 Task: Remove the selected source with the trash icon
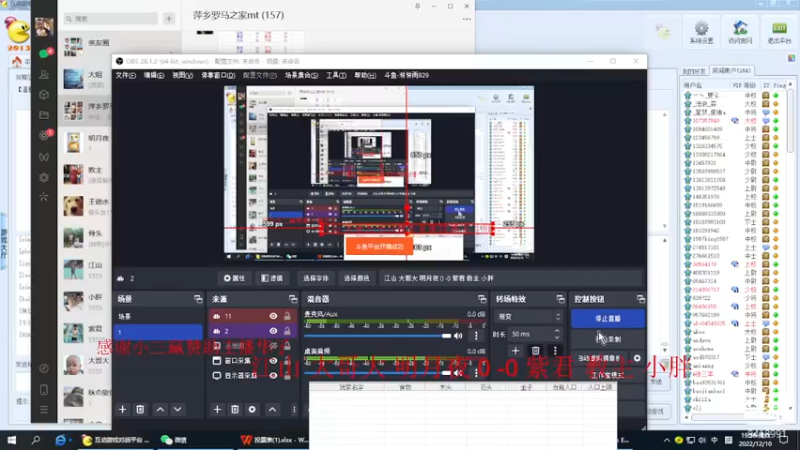point(235,409)
